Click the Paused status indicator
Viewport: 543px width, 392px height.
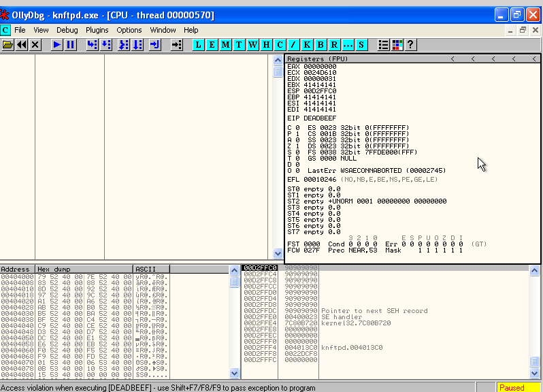pos(519,387)
